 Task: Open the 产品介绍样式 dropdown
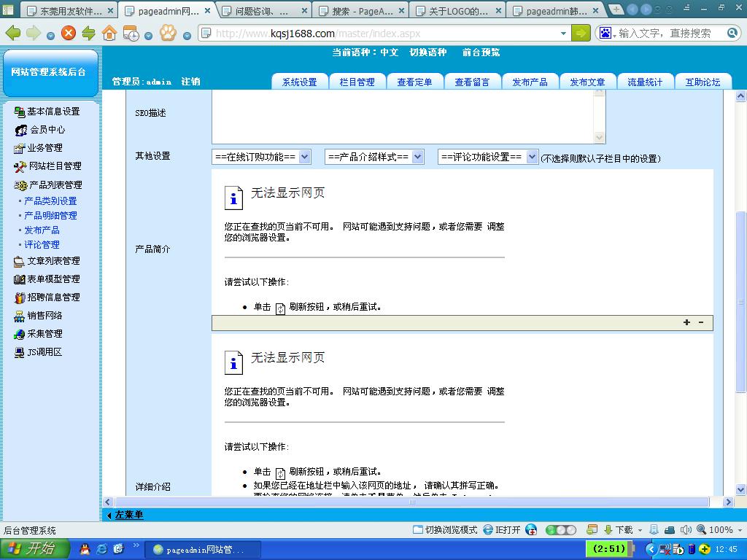point(374,157)
